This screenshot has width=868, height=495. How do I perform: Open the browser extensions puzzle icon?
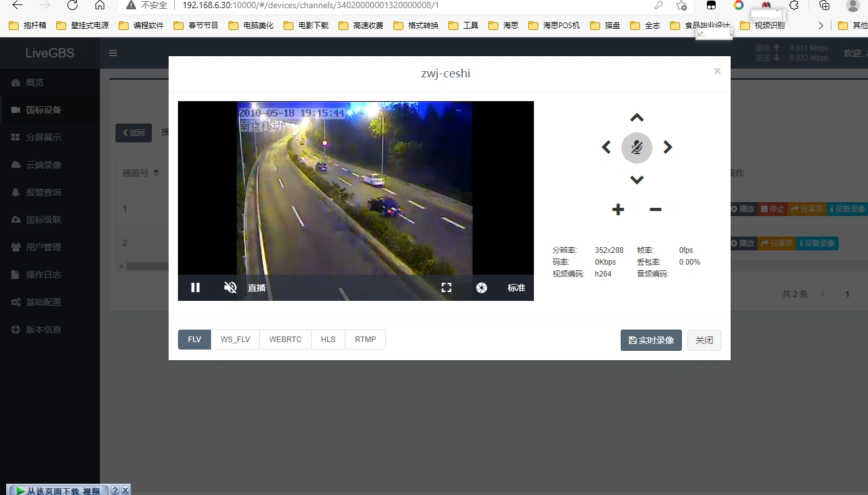coord(794,6)
